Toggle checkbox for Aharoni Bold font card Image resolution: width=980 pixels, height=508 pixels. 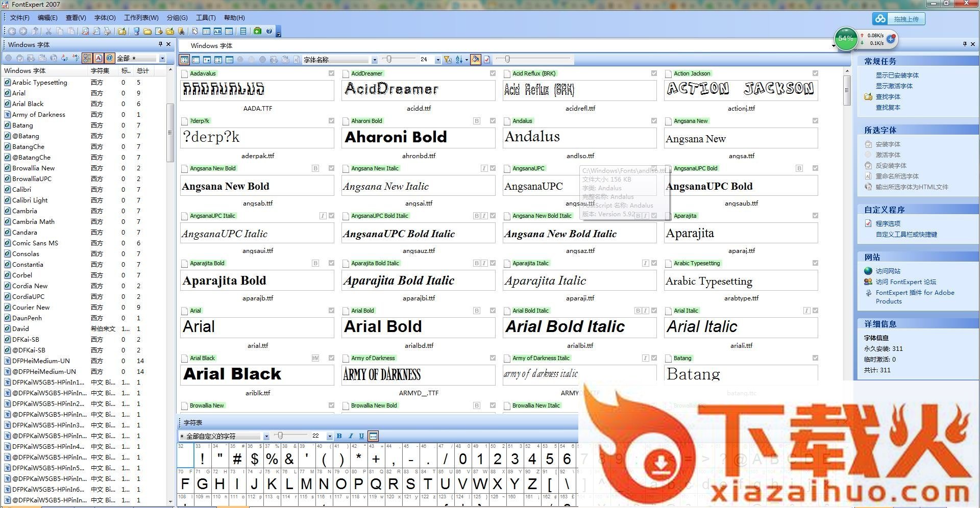click(493, 121)
